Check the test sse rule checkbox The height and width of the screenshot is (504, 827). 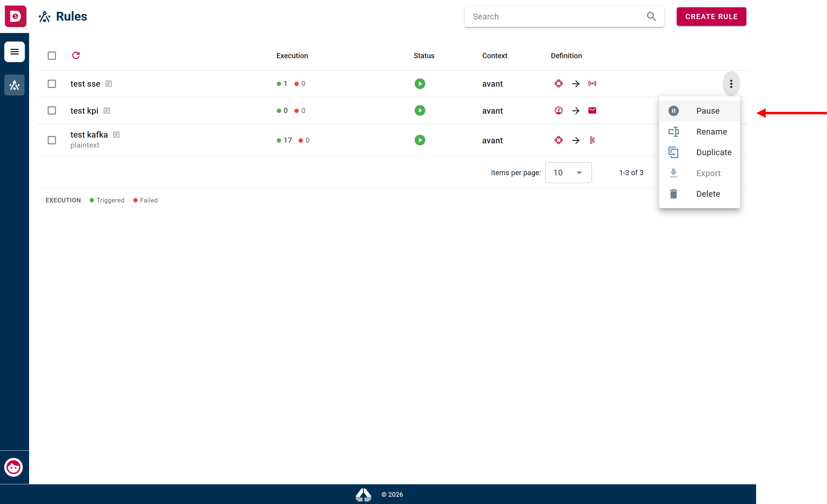52,84
